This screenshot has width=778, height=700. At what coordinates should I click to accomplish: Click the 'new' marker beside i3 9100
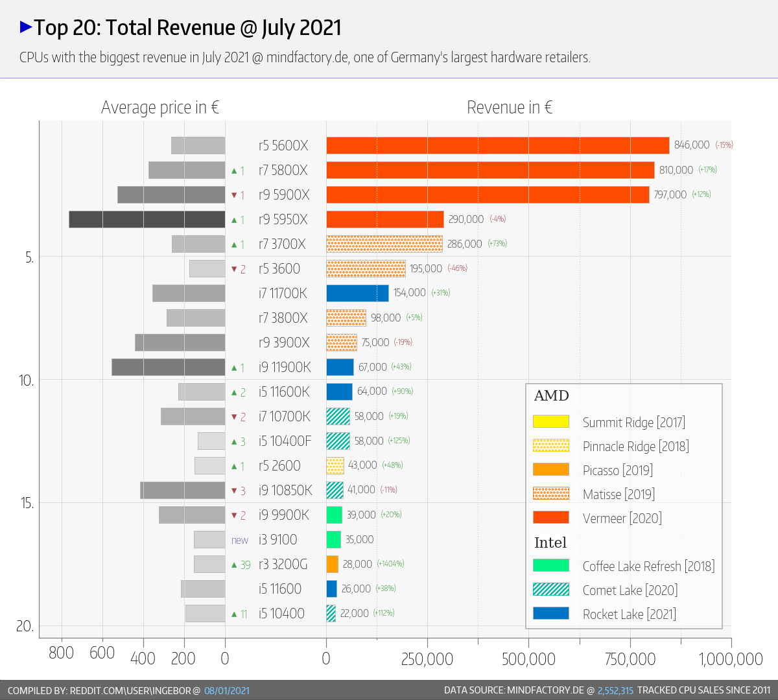pos(239,540)
